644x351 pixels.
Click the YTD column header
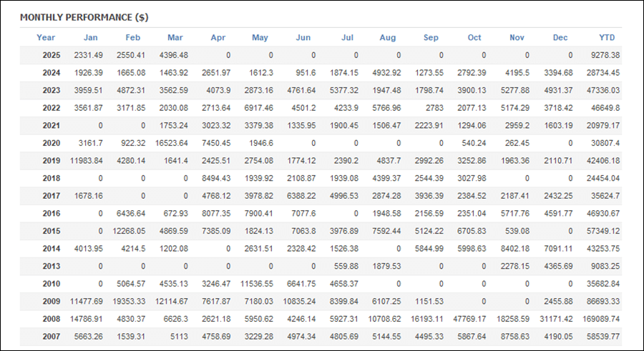[607, 37]
